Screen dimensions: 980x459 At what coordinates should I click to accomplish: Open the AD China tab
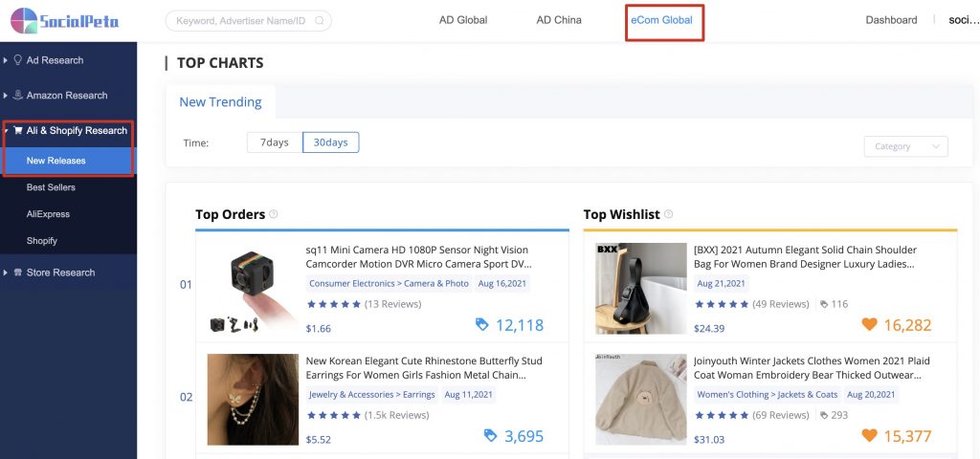[559, 20]
